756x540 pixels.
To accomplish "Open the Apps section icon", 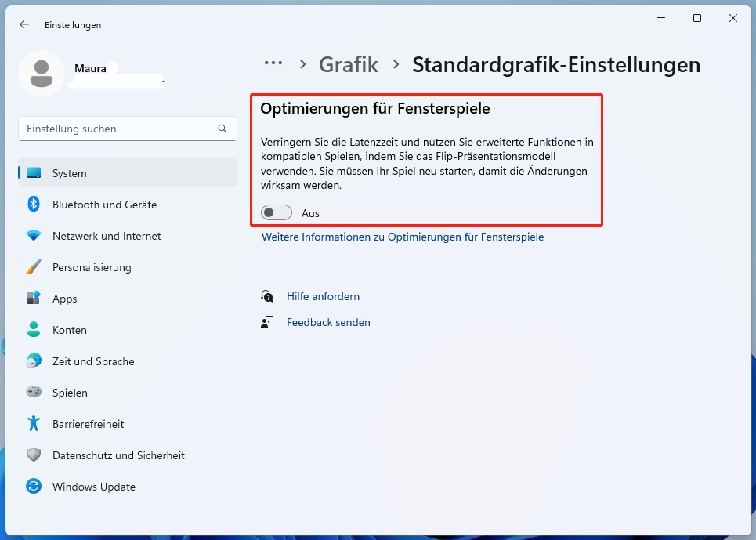I will click(x=34, y=299).
